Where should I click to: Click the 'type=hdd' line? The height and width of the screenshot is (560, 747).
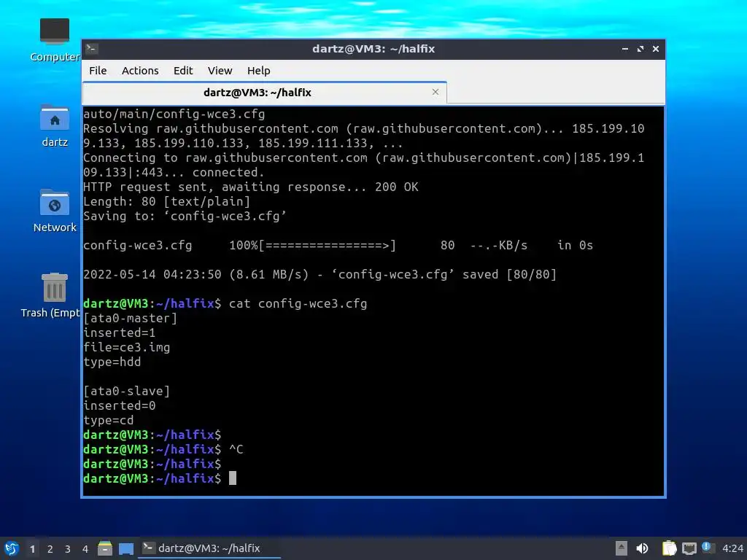point(112,362)
